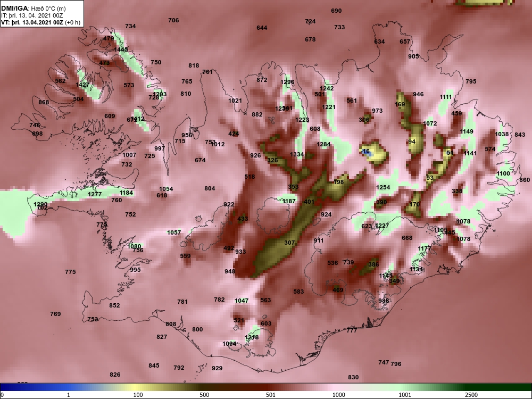The width and height of the screenshot is (532, 399).
Task: Click the 1177 value in the southeast
Action: (425, 248)
